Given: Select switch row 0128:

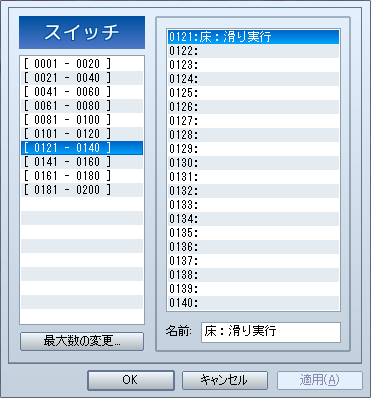Looking at the screenshot, I should pyautogui.click(x=253, y=135).
